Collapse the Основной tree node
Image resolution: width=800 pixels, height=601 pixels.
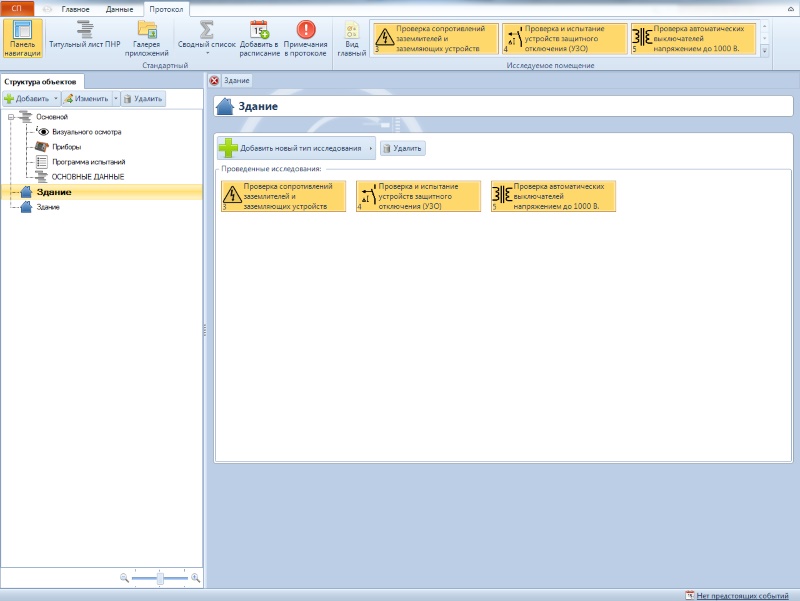11,117
